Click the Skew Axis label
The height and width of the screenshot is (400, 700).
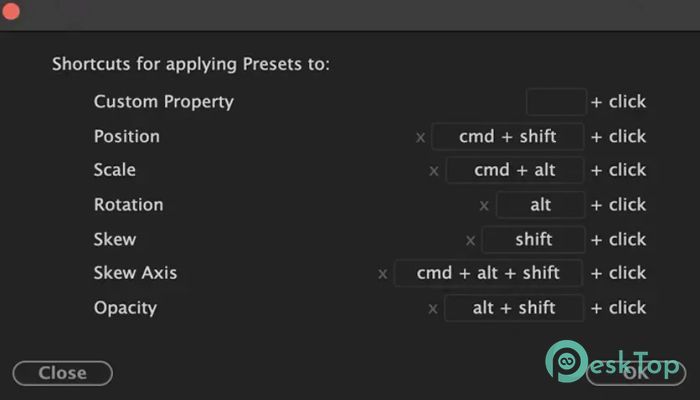click(x=135, y=273)
